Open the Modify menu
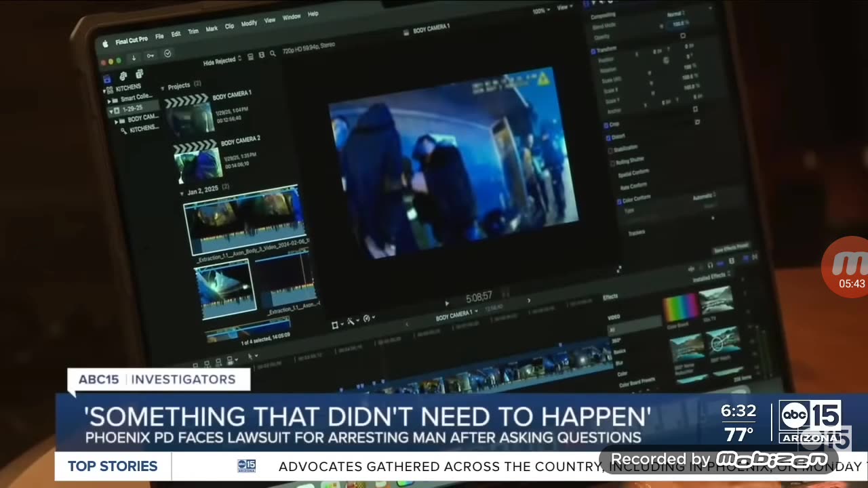The height and width of the screenshot is (488, 868). coord(250,23)
